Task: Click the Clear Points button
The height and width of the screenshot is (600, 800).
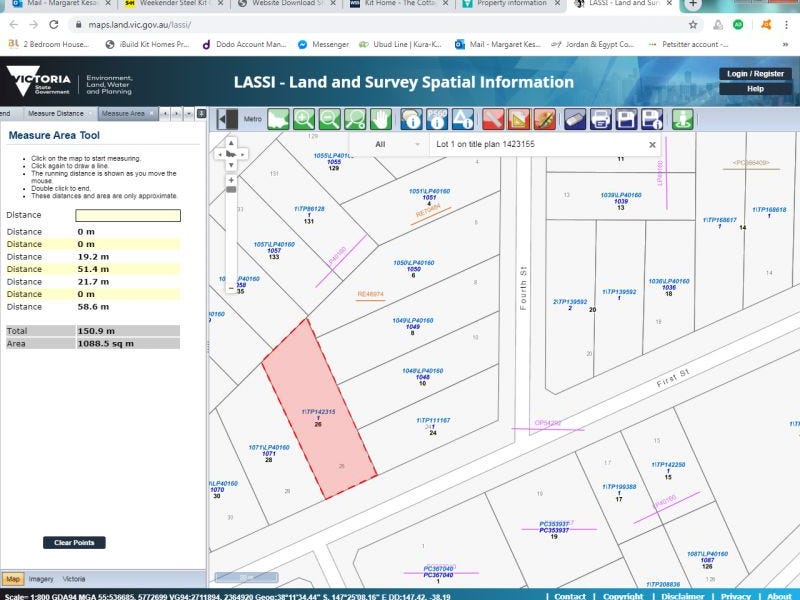Action: (74, 542)
